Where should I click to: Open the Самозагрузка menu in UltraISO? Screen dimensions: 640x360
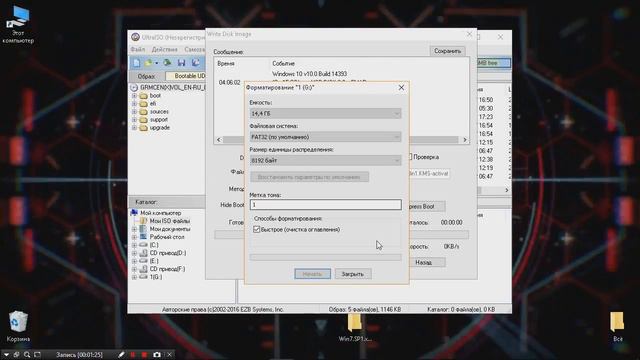coord(194,49)
